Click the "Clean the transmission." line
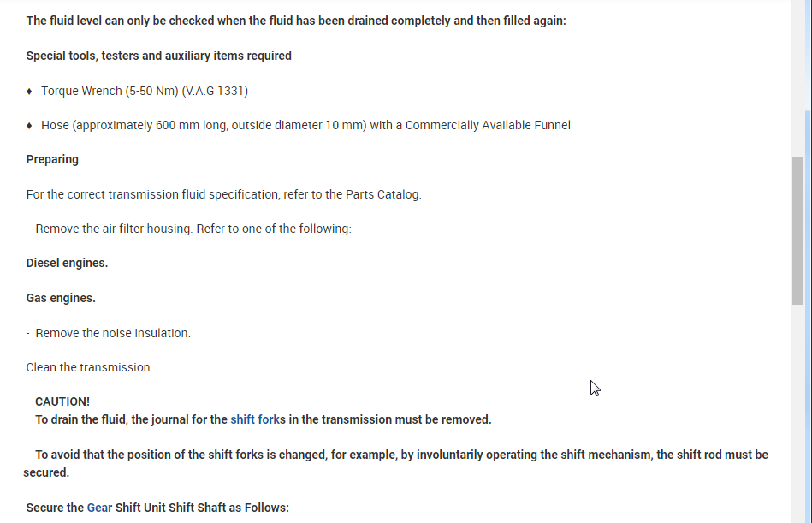 90,367
